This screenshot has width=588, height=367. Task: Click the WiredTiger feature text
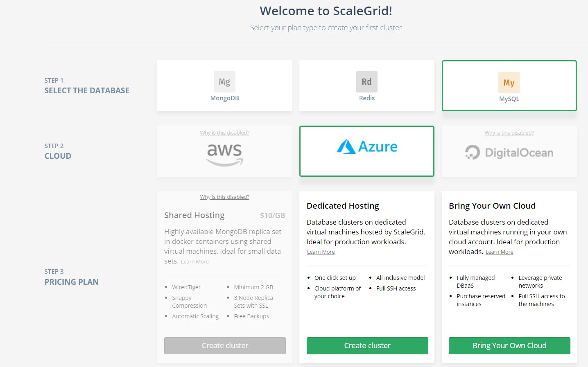coord(186,287)
